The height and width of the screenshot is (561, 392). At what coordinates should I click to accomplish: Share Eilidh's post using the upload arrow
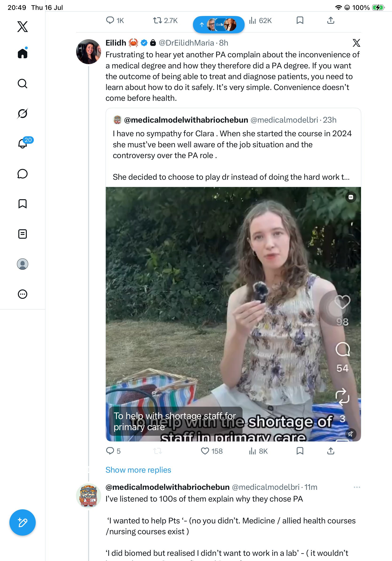point(331,451)
